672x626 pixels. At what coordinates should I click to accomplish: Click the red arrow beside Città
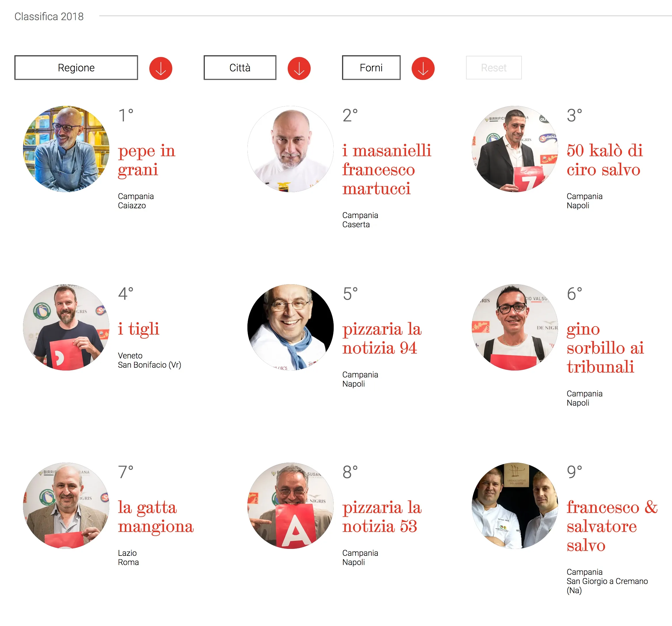[x=299, y=68]
